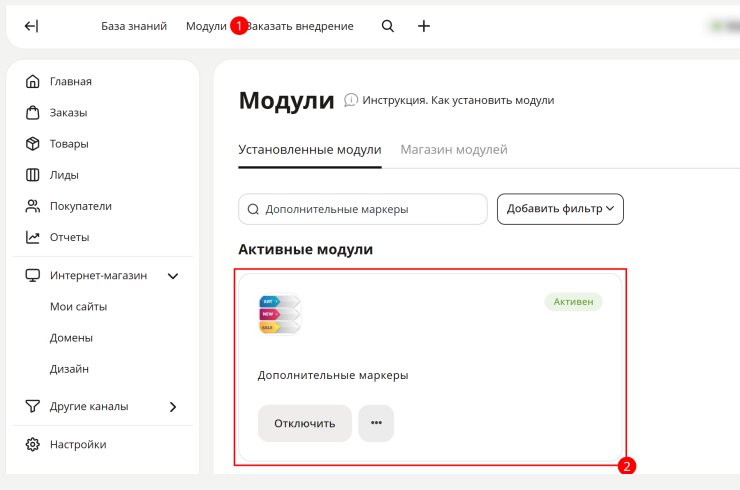The width and height of the screenshot is (740, 490).
Task: Click the monitor icon beside Интернет-магазин
Action: pyautogui.click(x=33, y=275)
